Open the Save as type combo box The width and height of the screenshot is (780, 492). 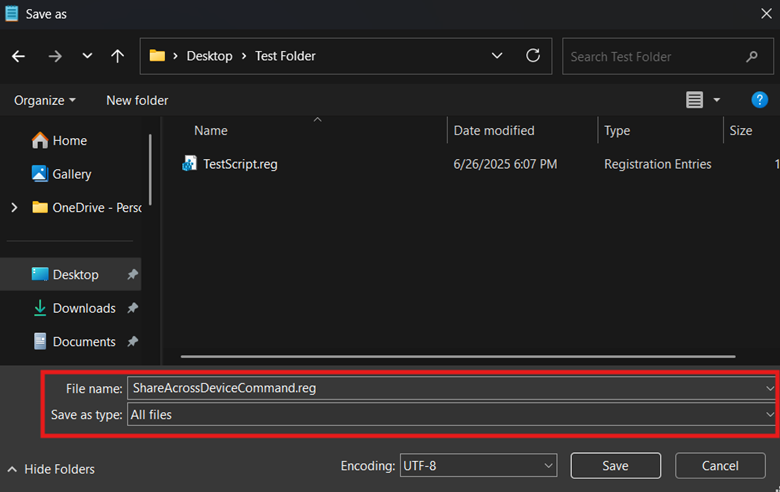coord(452,414)
